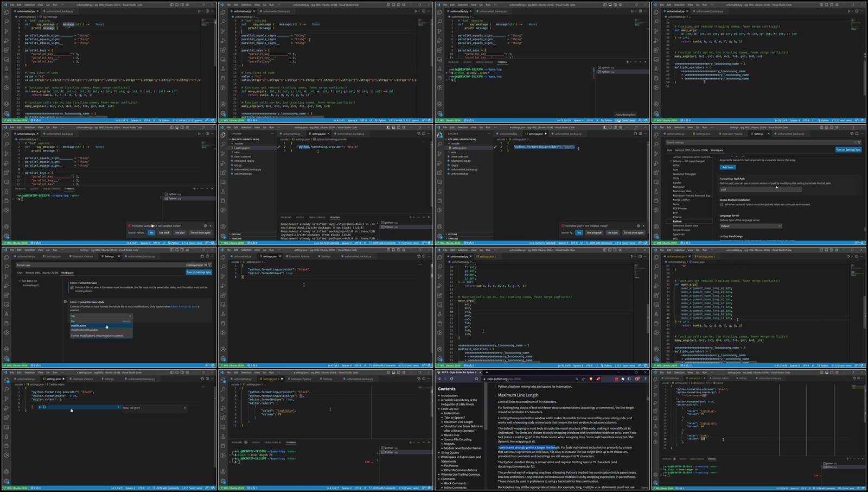Open a new browser tab with plus icon

coord(487,373)
